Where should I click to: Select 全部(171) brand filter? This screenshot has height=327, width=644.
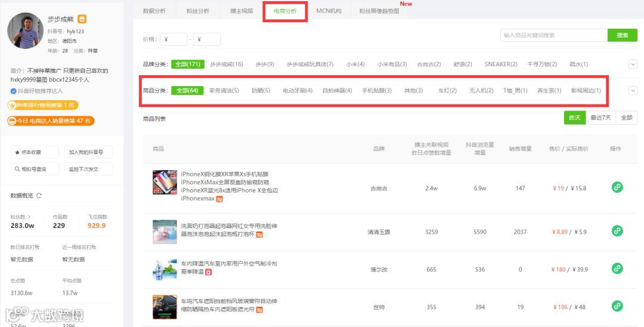(188, 64)
